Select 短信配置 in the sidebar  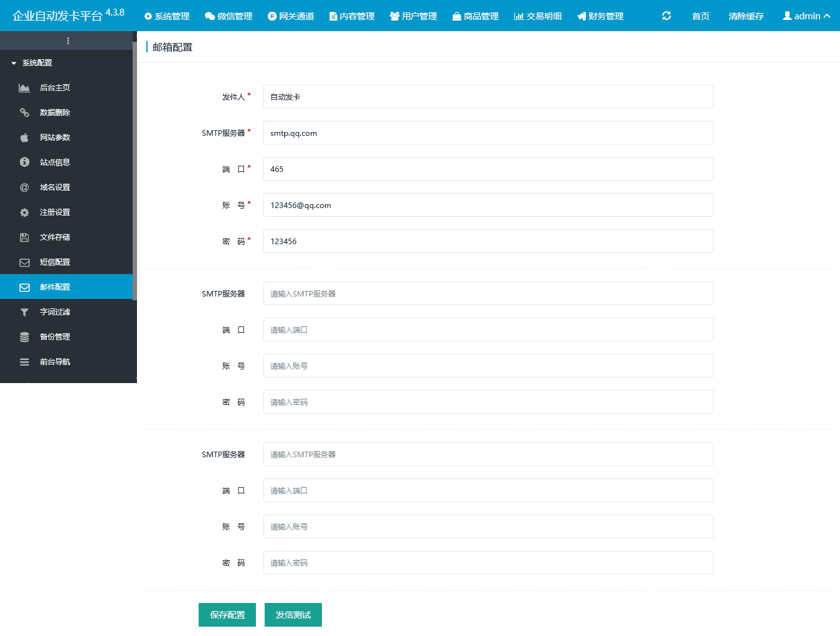[x=67, y=262]
